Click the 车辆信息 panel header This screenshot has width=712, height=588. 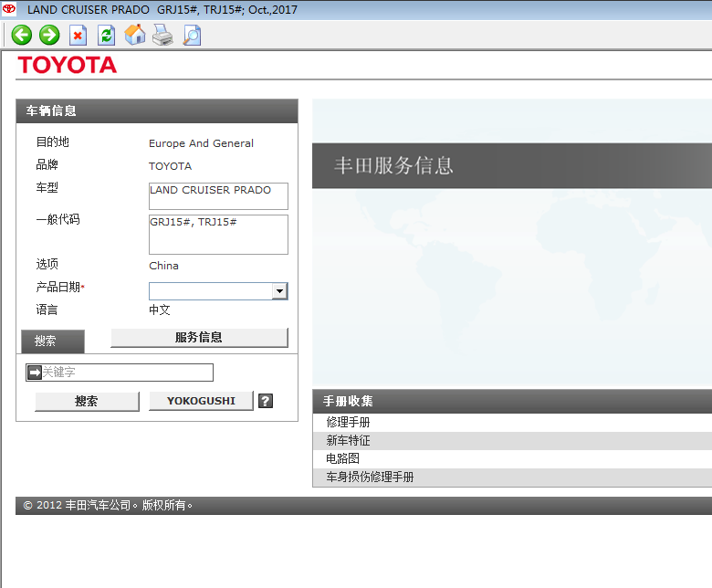157,110
